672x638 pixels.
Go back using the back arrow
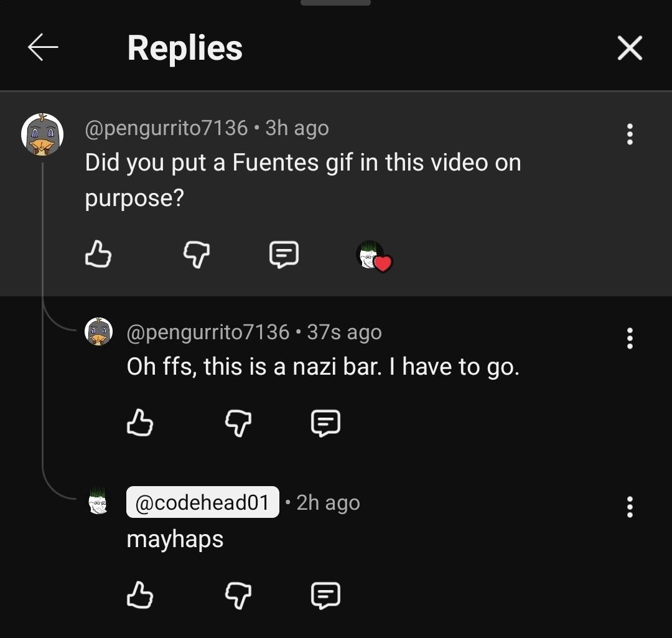[x=43, y=48]
